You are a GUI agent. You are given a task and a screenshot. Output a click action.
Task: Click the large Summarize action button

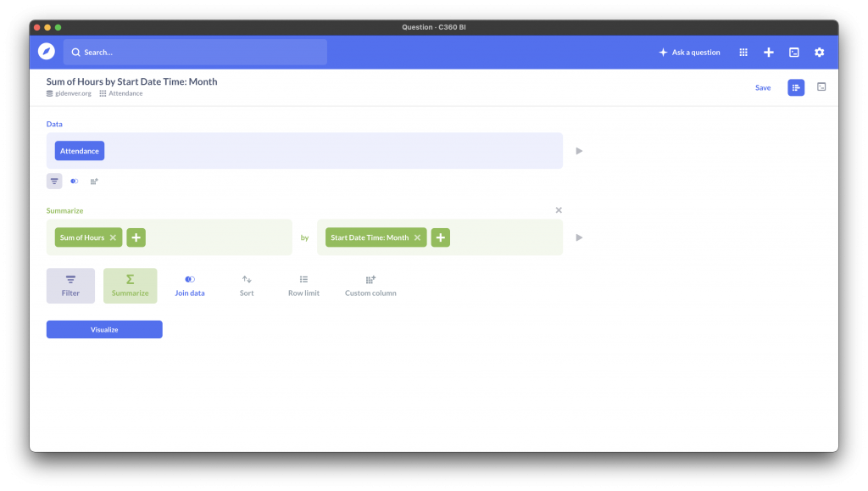(130, 286)
